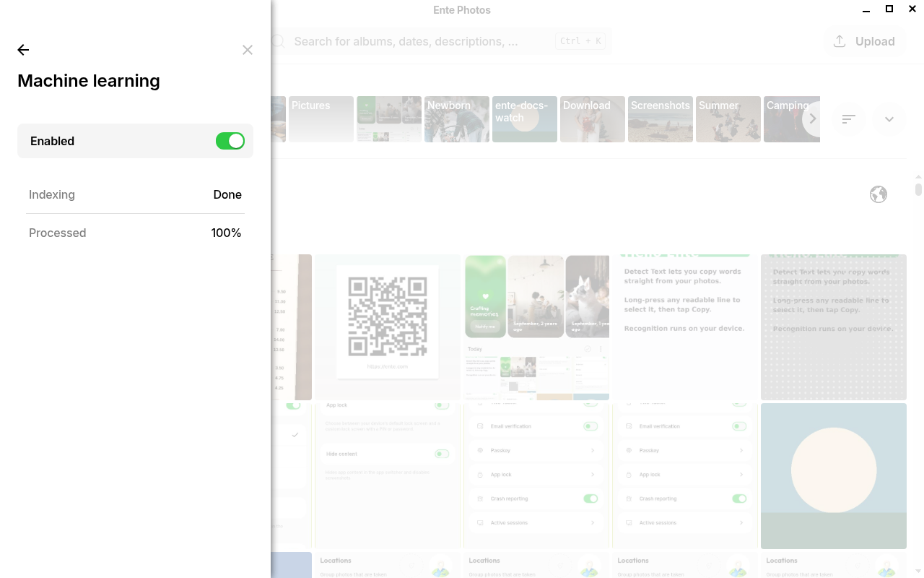This screenshot has width=924, height=578.
Task: Expand the full albums list
Action: pyautogui.click(x=889, y=119)
